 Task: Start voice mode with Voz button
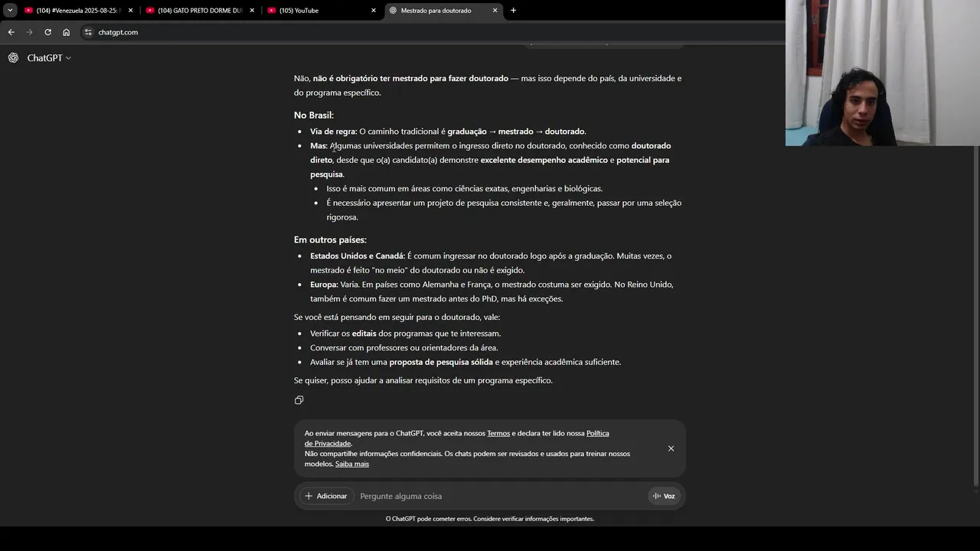664,496
